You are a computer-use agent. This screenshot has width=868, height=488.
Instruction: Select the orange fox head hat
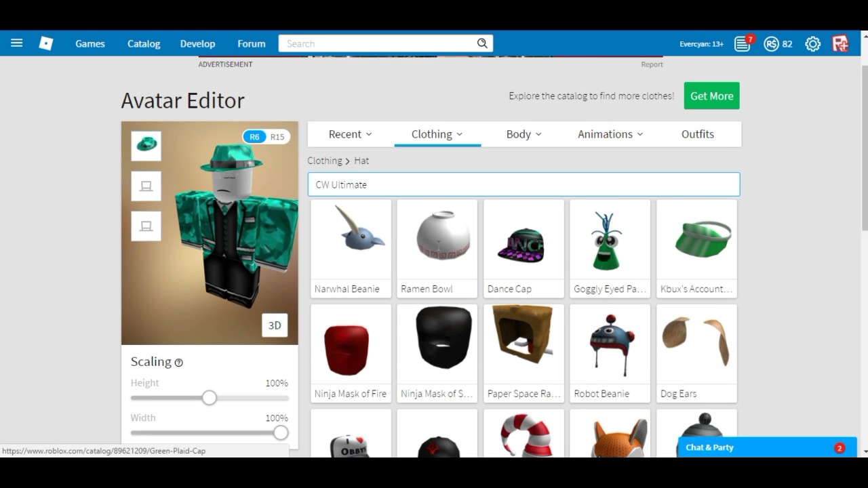click(610, 434)
